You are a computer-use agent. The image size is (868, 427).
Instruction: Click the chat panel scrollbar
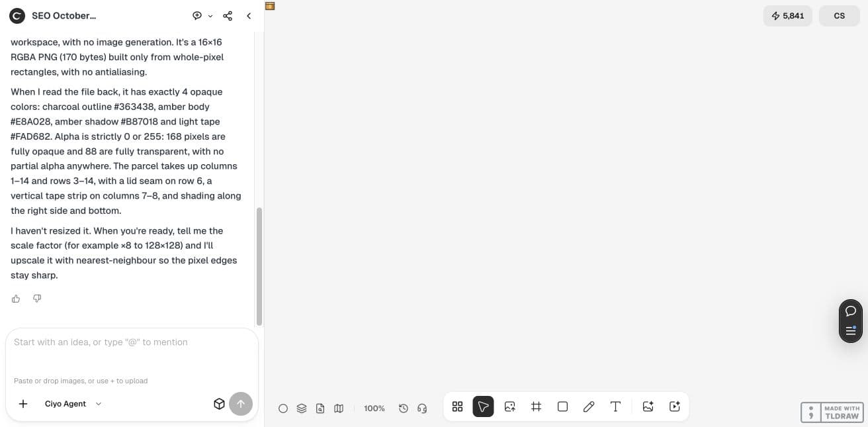pos(259,266)
